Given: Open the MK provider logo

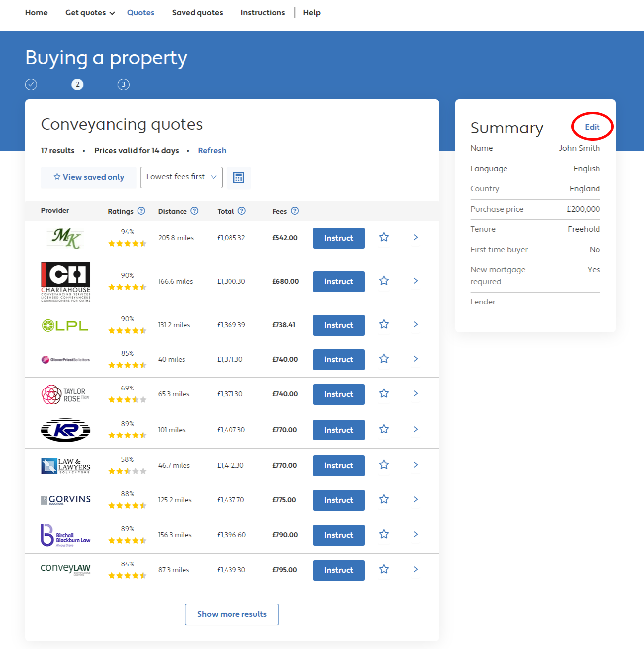Looking at the screenshot, I should point(66,238).
